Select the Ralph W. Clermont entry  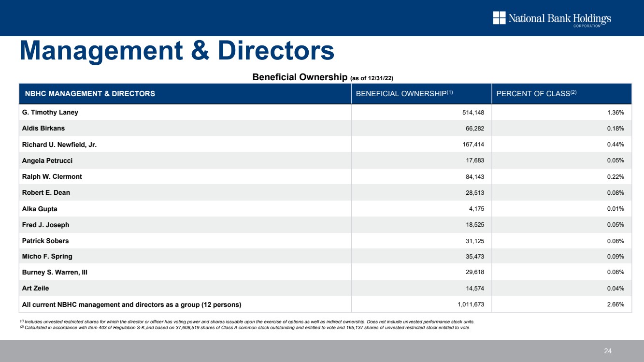(x=52, y=176)
